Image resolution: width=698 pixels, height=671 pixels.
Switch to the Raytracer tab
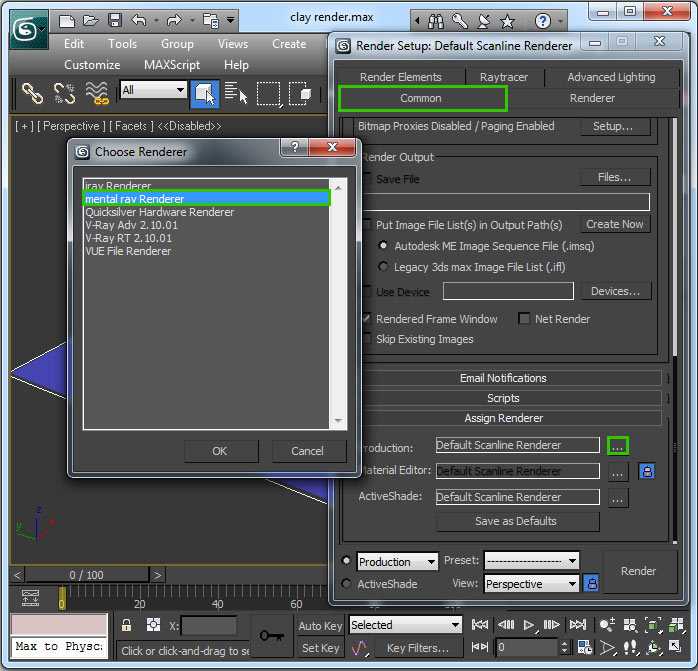tap(504, 77)
